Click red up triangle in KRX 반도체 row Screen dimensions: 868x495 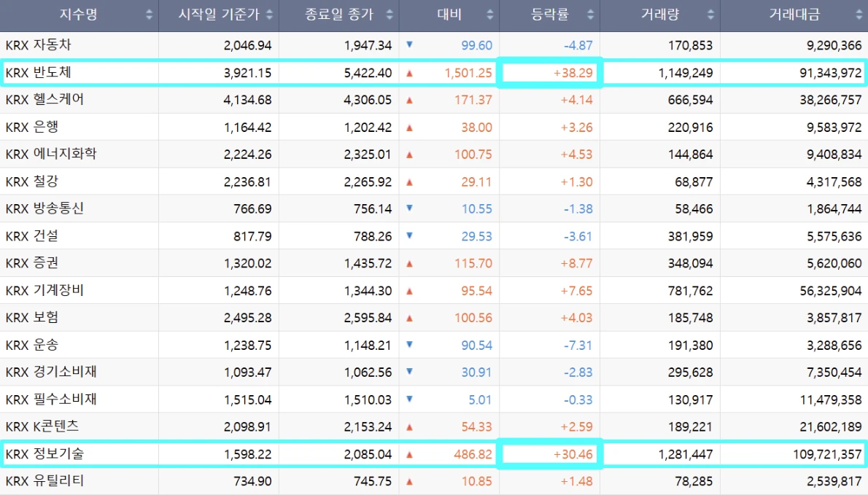(x=409, y=73)
